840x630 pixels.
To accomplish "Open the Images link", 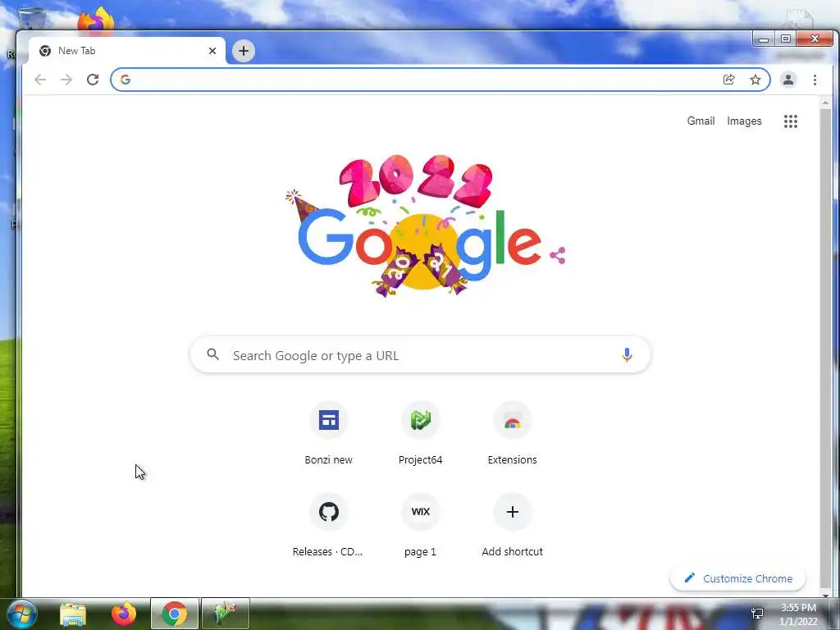I will [x=744, y=121].
